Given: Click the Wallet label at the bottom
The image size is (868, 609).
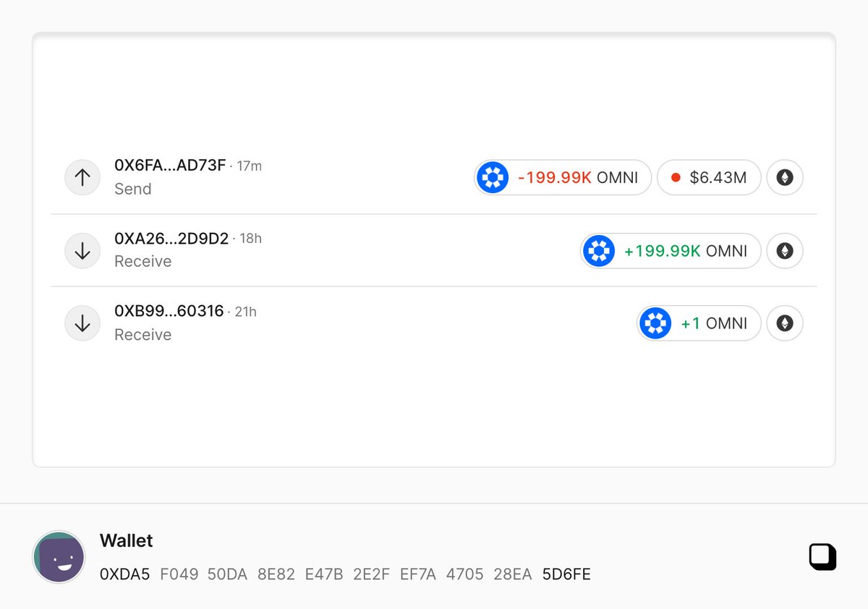Looking at the screenshot, I should [126, 540].
